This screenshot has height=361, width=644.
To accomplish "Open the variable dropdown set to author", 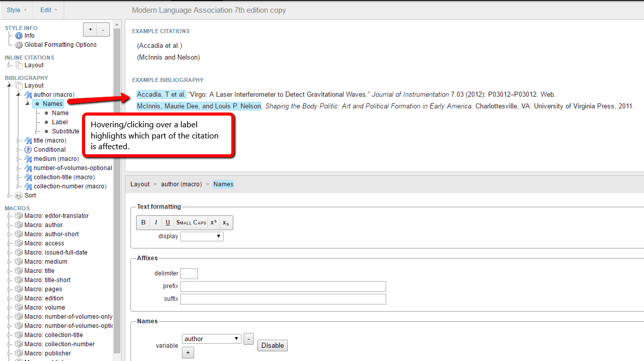I will coord(211,339).
